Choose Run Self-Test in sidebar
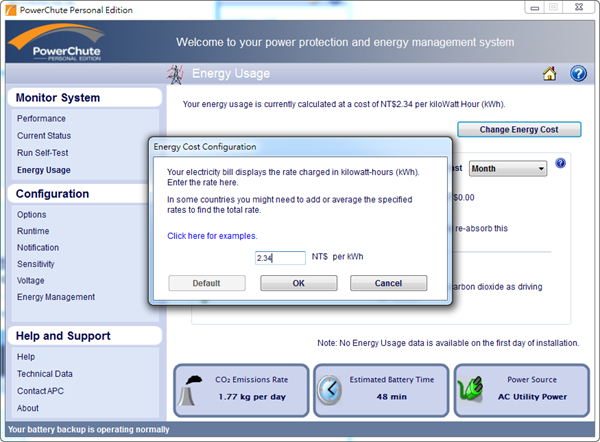The image size is (600, 442). (x=42, y=153)
